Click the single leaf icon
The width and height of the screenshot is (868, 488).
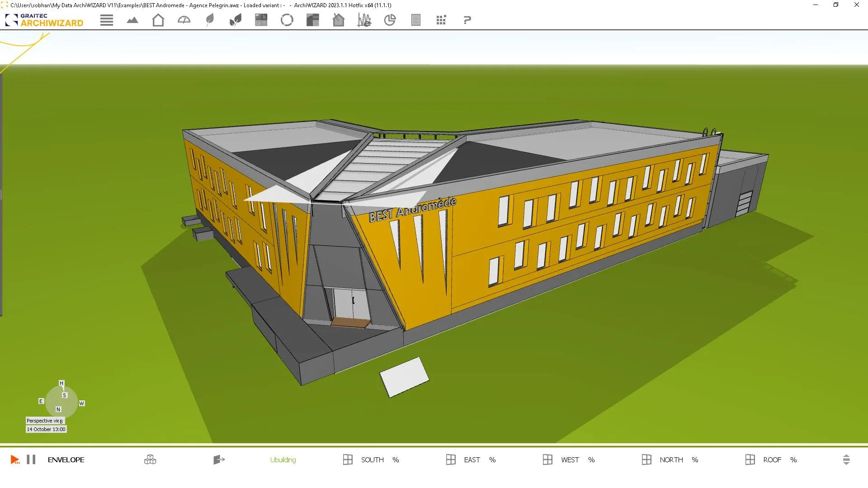tap(210, 20)
